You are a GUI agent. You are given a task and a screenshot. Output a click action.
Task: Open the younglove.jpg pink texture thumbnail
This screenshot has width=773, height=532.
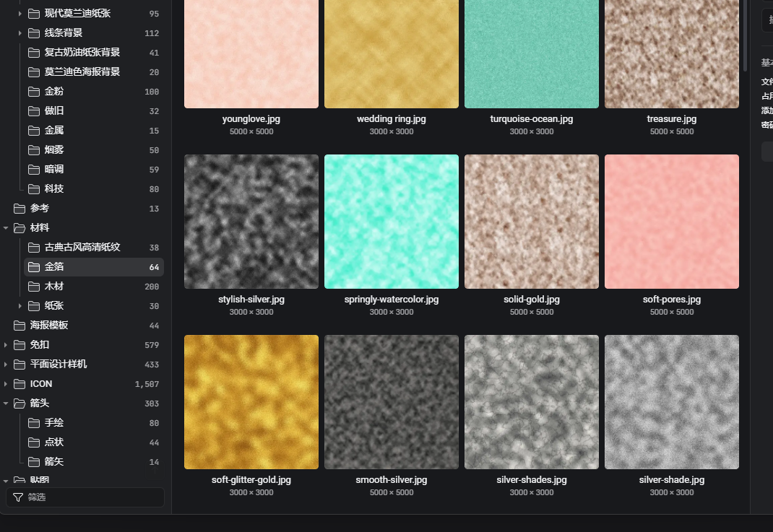[251, 53]
